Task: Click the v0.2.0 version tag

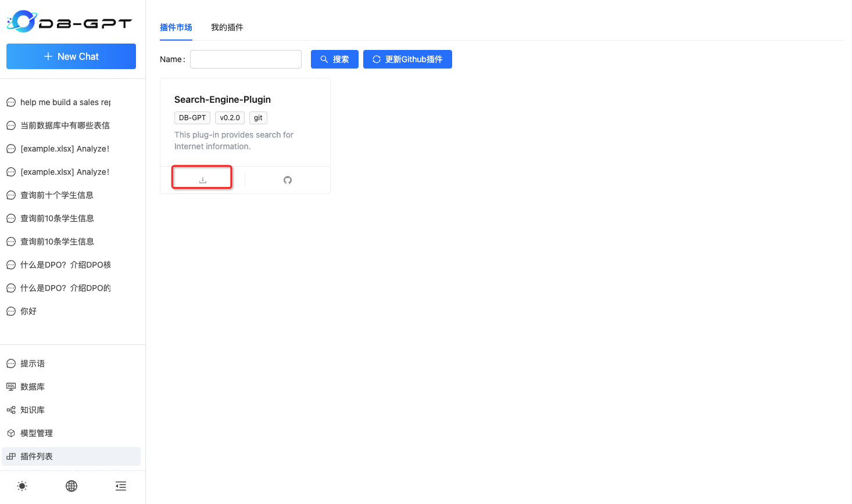Action: (230, 117)
